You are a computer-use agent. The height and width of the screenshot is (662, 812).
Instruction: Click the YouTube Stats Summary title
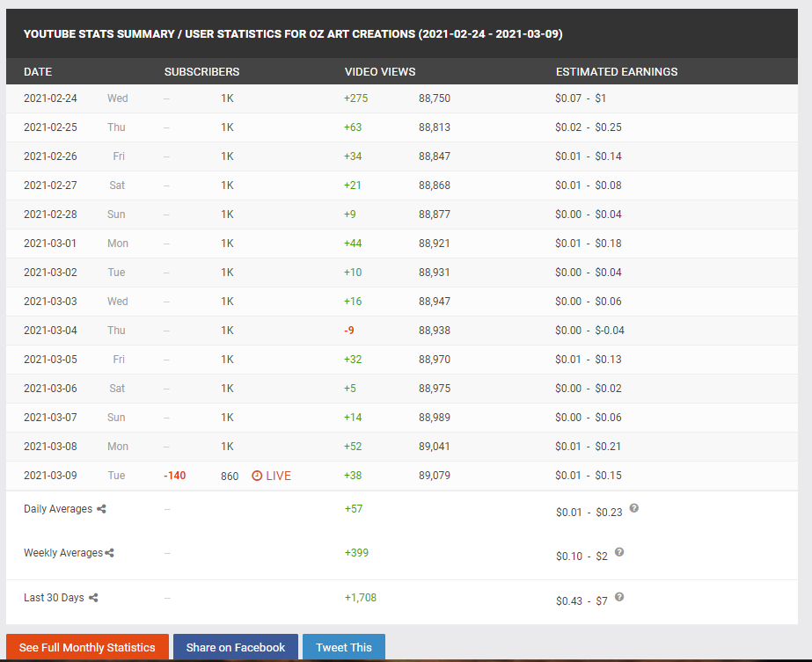click(293, 34)
